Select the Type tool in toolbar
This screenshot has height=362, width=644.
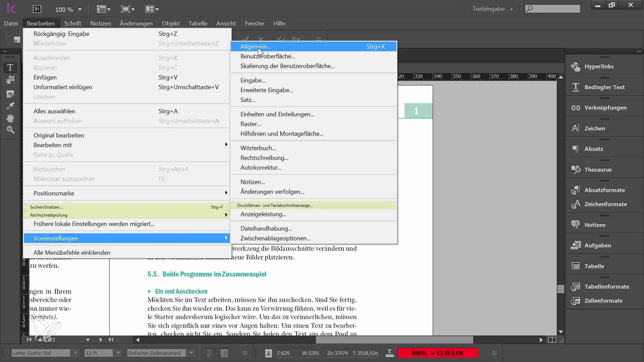(x=11, y=67)
